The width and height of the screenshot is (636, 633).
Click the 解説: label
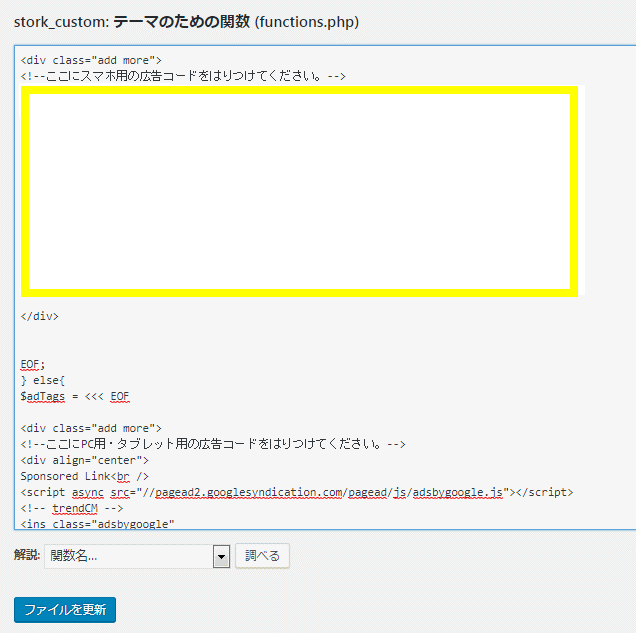[x=27, y=554]
